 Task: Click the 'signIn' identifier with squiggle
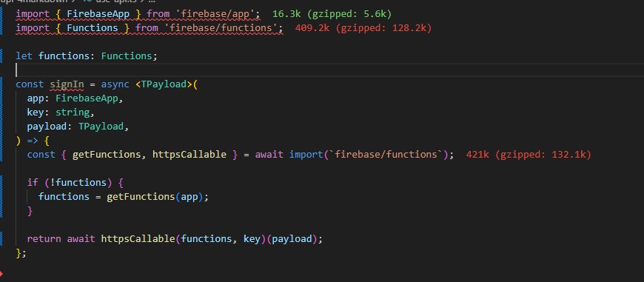(67, 84)
